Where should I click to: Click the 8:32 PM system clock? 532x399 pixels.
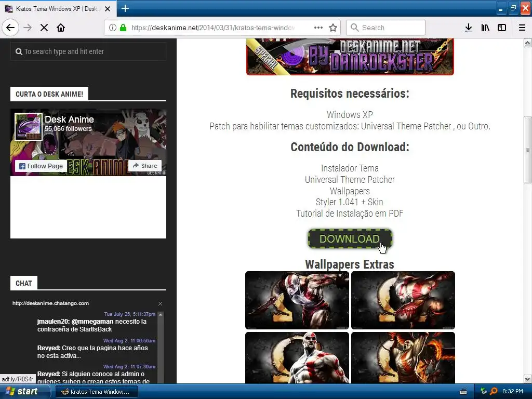click(x=513, y=391)
